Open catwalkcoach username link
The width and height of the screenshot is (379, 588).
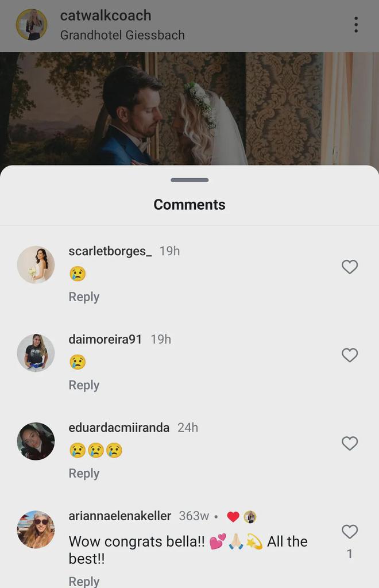(x=106, y=16)
